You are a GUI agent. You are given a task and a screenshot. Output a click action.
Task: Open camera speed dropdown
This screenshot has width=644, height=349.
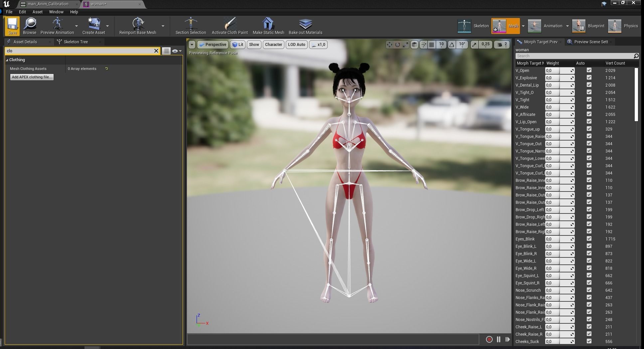pyautogui.click(x=502, y=45)
